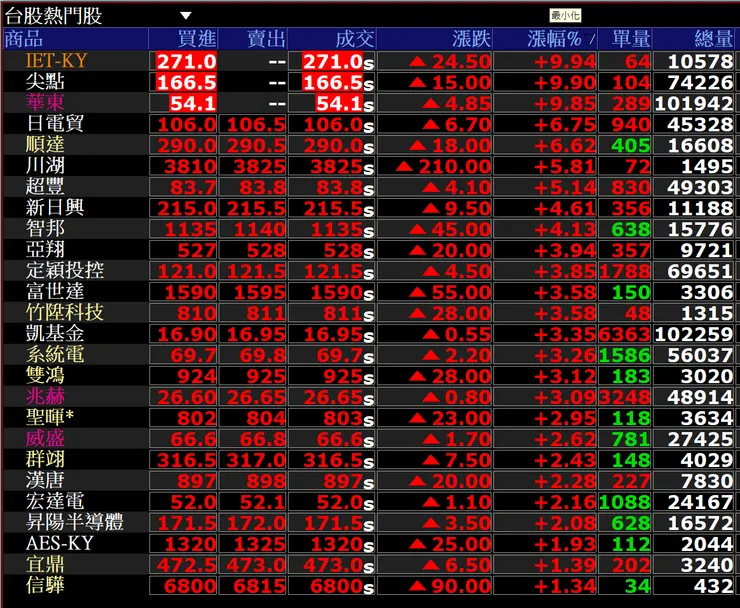Viewport: 740px width, 608px height.
Task: Click 漢唐 price change 20.00
Action: [461, 481]
